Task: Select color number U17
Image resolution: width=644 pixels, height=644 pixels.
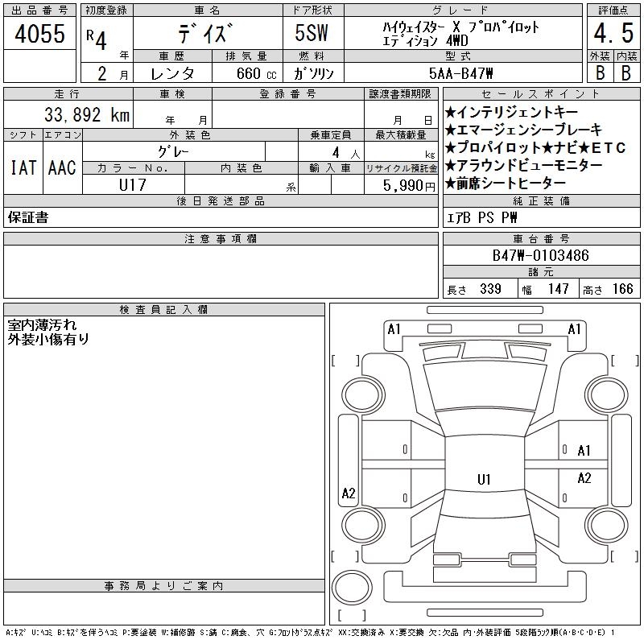Action: tap(133, 185)
